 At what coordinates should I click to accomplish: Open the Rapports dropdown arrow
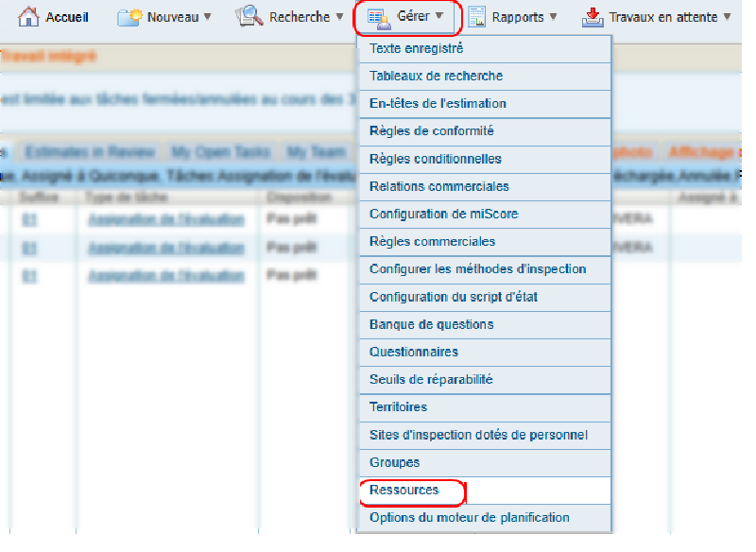tap(553, 17)
